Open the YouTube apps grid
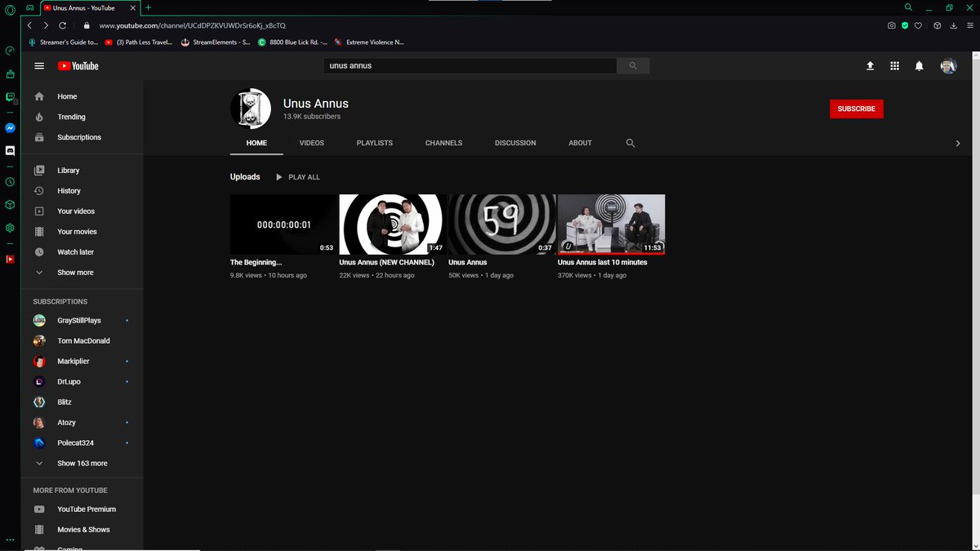Image resolution: width=980 pixels, height=551 pixels. tap(894, 66)
